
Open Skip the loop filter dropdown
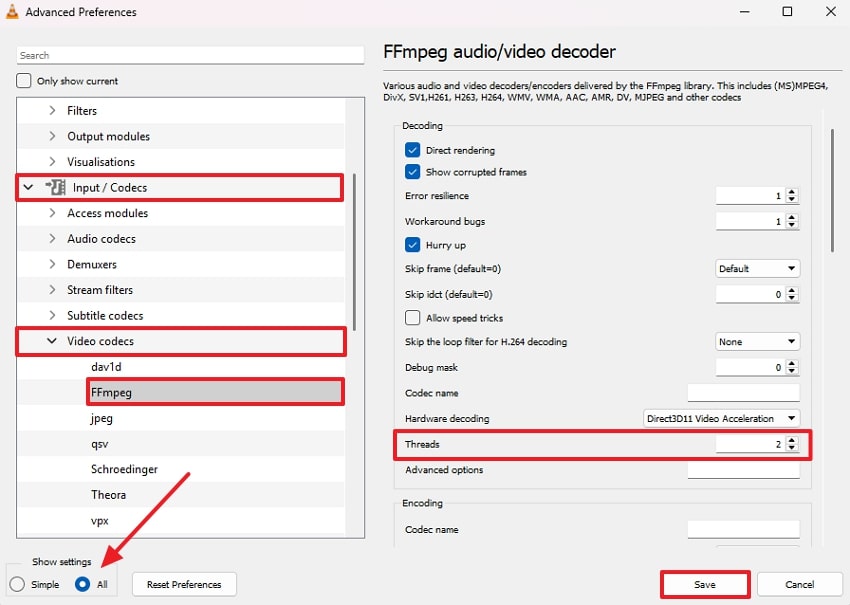tap(757, 342)
